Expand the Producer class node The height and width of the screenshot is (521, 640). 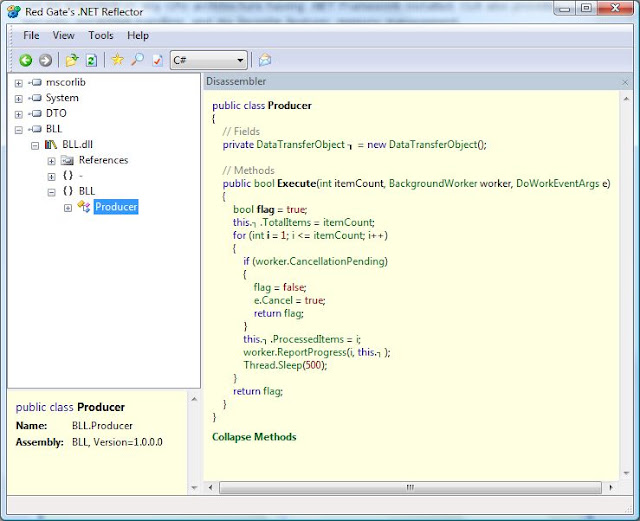click(68, 208)
